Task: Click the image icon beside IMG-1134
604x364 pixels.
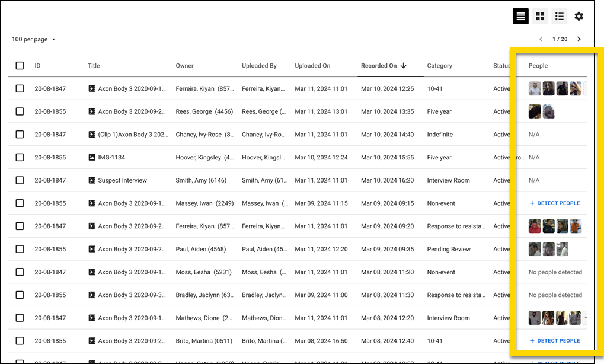Action: [x=92, y=158]
